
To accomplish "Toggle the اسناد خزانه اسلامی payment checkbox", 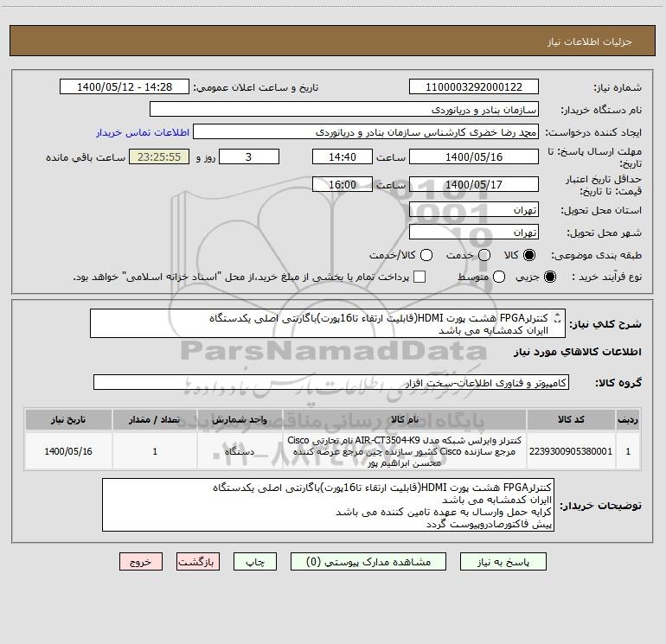I will coord(419,277).
